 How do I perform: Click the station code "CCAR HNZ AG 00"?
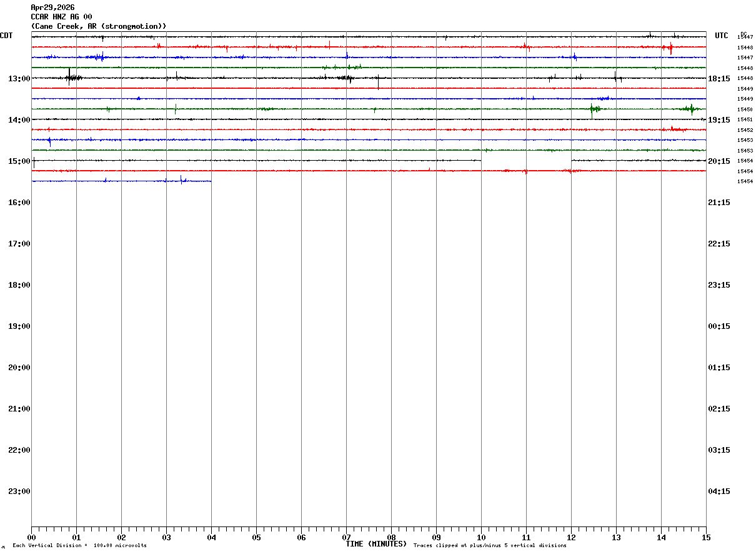point(61,17)
